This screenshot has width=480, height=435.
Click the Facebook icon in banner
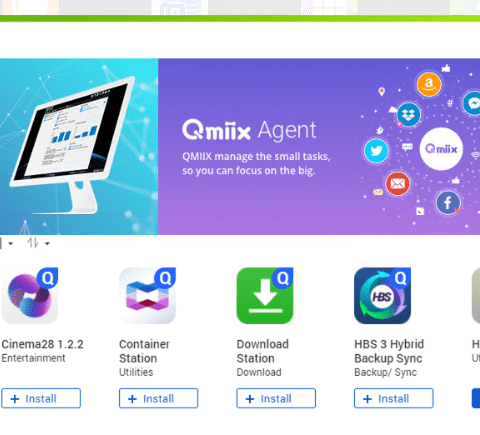tap(448, 202)
